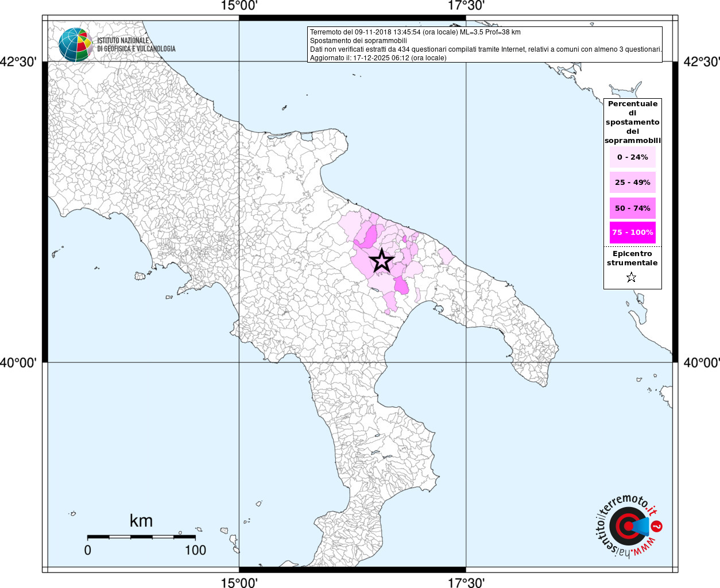Click the 'Percentuale di spostamento dei soprammobili' legend title

click(633, 122)
